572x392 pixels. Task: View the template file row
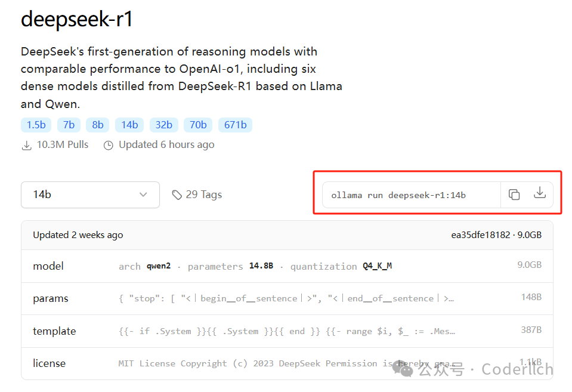coord(287,331)
